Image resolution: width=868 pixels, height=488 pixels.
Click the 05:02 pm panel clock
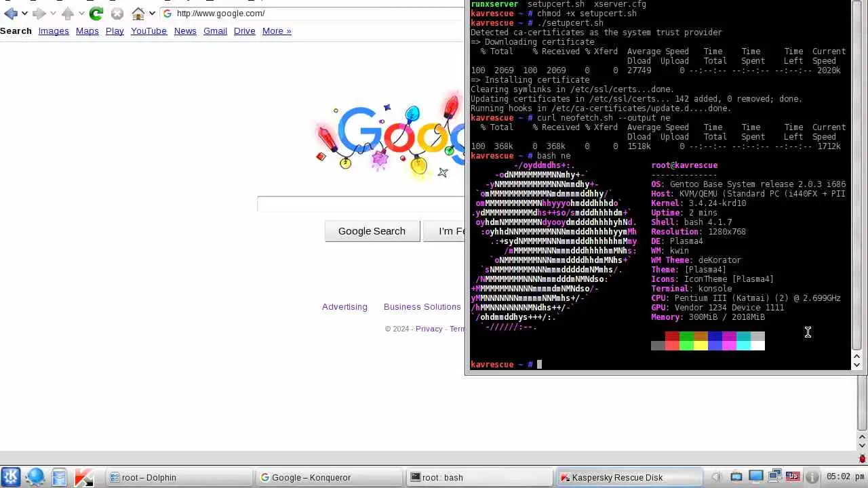845,477
